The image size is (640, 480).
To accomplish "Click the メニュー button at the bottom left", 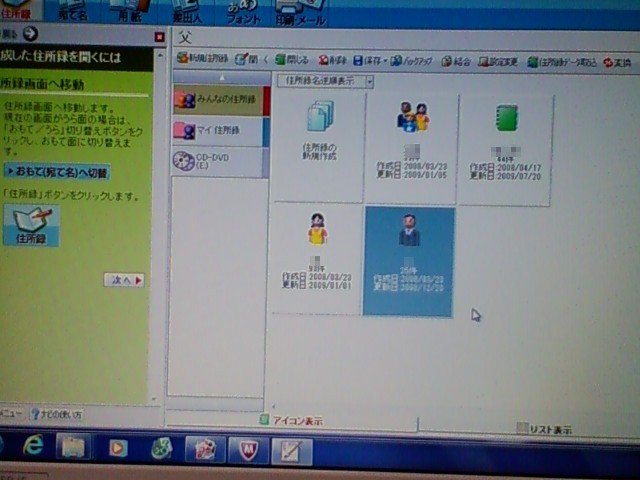I will 11,413.
